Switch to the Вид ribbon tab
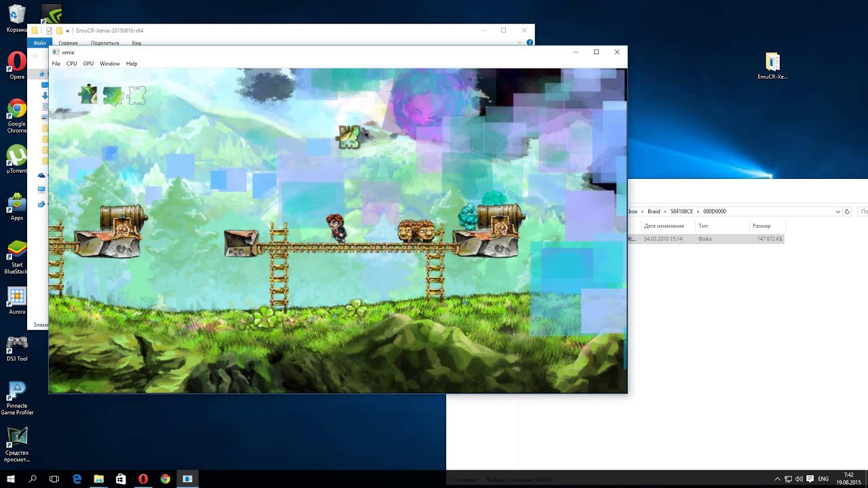Screen dimensions: 868x488 [136, 43]
